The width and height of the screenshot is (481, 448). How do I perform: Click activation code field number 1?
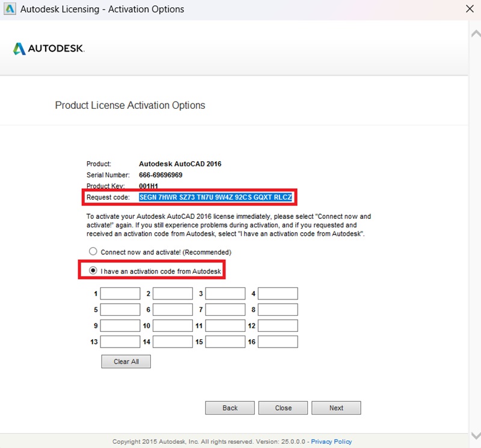pos(120,294)
